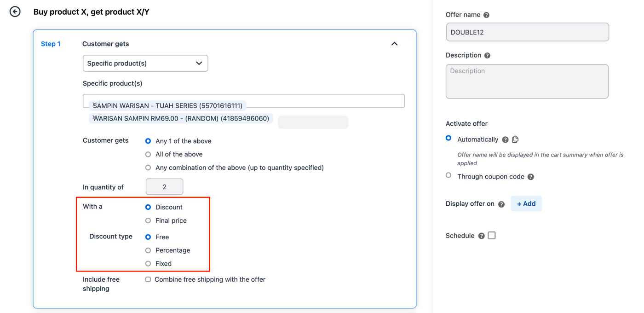Click help icon beside Schedule
Screen dimensions: 644x313
481,236
